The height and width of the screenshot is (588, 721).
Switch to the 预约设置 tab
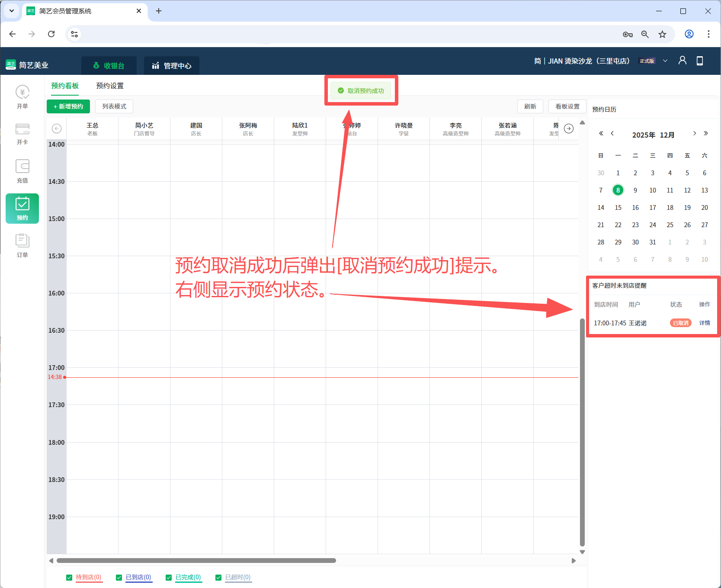(109, 86)
